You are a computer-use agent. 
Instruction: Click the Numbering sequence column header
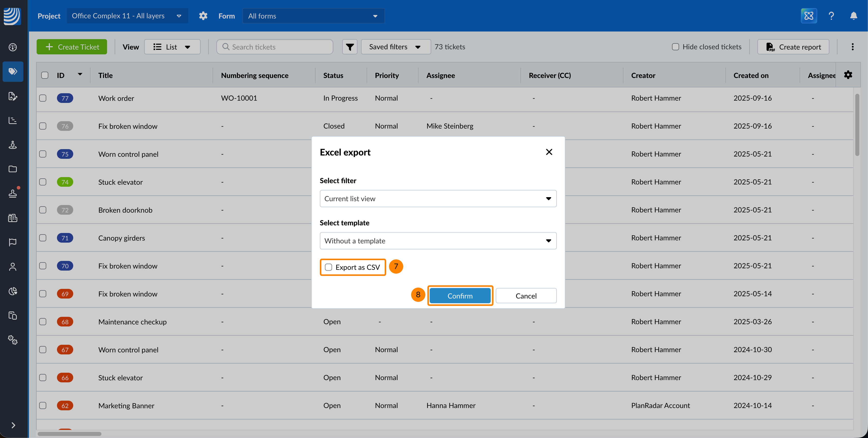click(x=255, y=75)
